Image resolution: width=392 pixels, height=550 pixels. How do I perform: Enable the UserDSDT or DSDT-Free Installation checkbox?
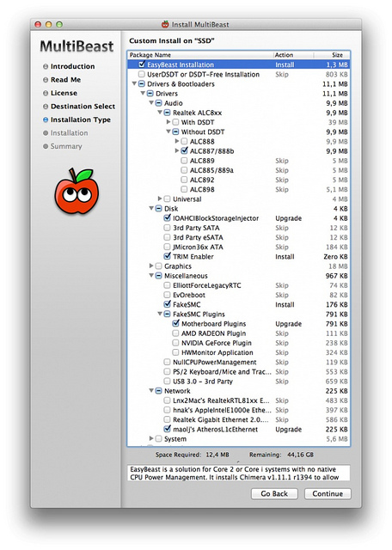[142, 74]
